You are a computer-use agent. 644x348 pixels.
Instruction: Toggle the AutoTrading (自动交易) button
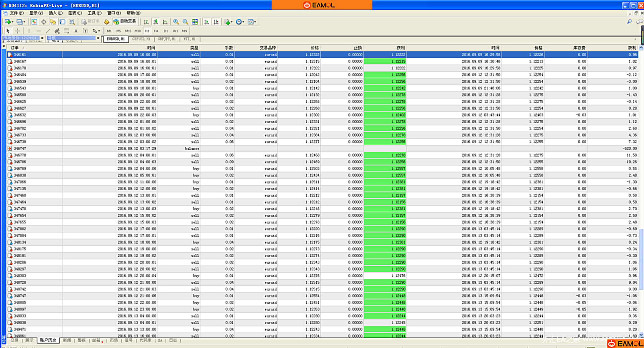point(125,21)
